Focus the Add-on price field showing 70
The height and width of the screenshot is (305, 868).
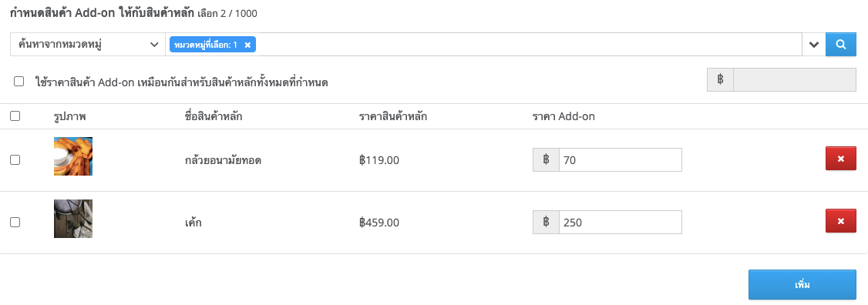point(620,160)
